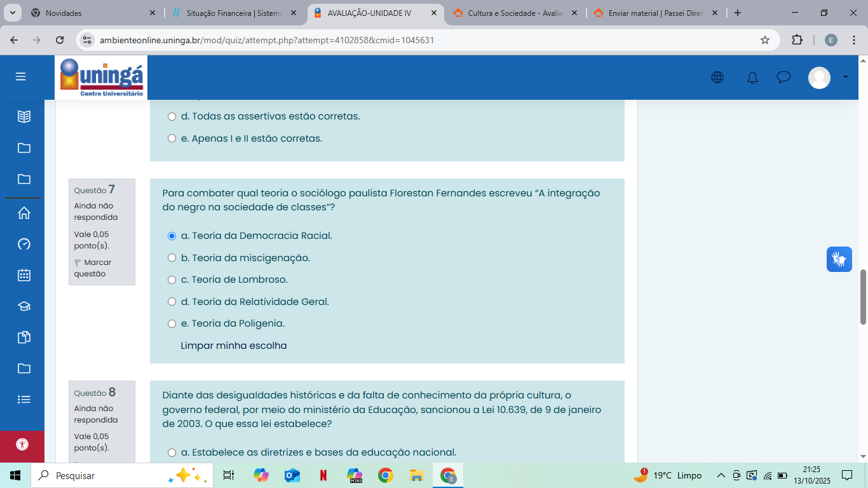Select d. Todas as assertivas estão corretas
Image resolution: width=868 pixels, height=488 pixels.
point(172,117)
